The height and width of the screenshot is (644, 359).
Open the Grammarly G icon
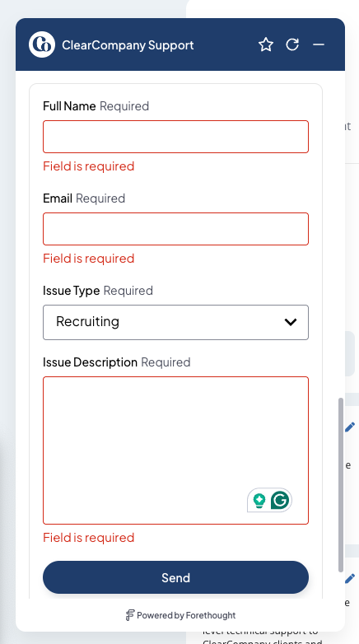pyautogui.click(x=281, y=500)
